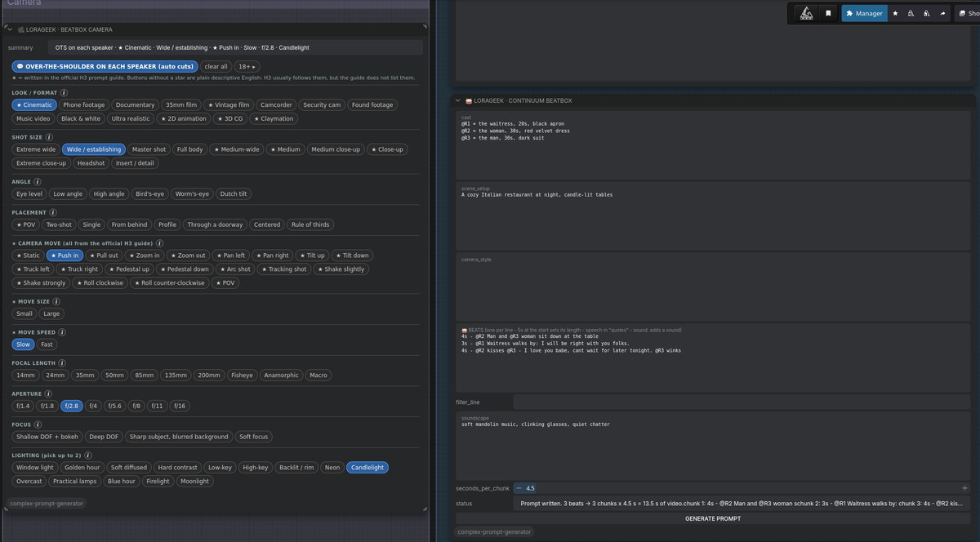Click the clear all button
The image size is (980, 542).
click(216, 66)
